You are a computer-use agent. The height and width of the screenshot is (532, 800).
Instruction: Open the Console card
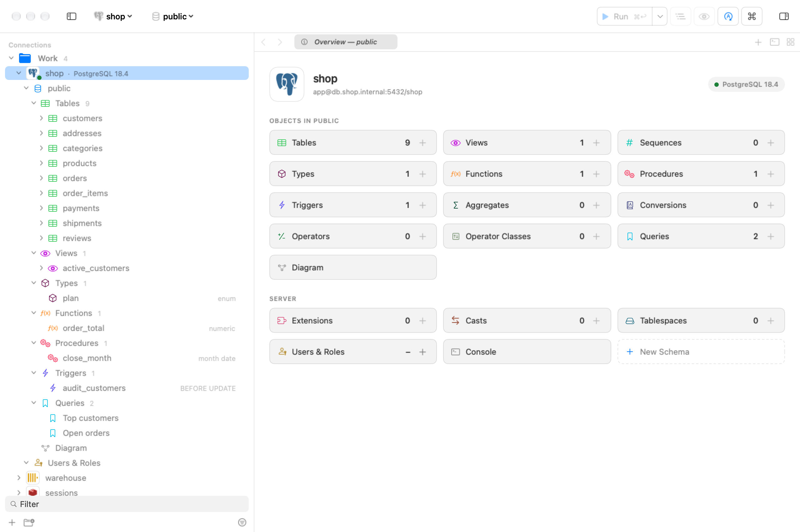pyautogui.click(x=527, y=352)
